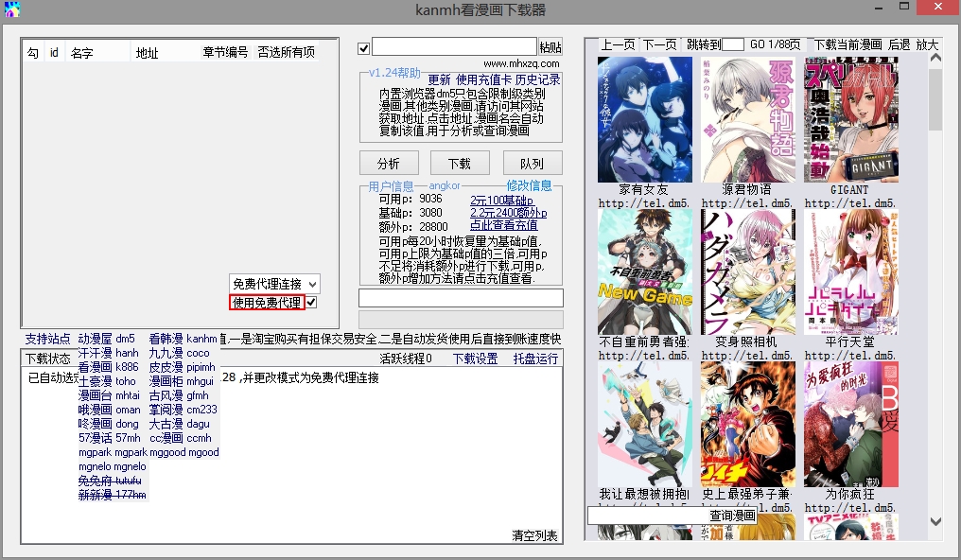961x560 pixels.
Task: Click the 托盘运行 link
Action: (x=535, y=359)
